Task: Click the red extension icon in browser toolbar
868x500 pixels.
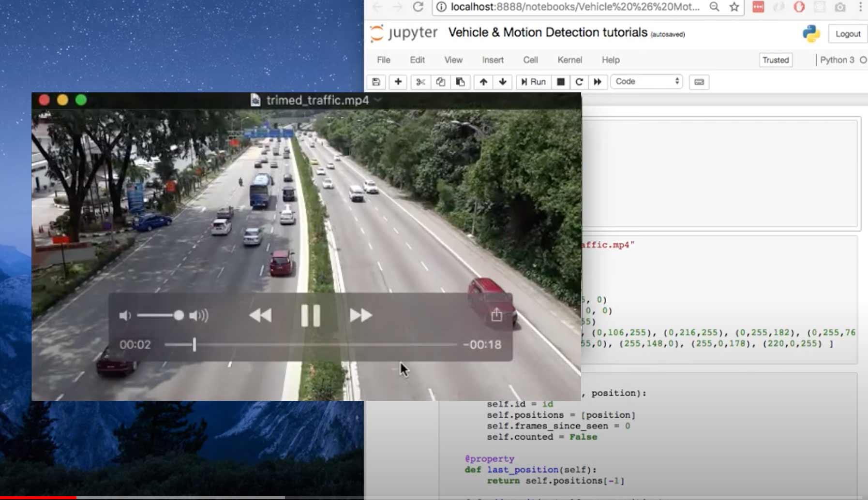Action: pos(758,7)
